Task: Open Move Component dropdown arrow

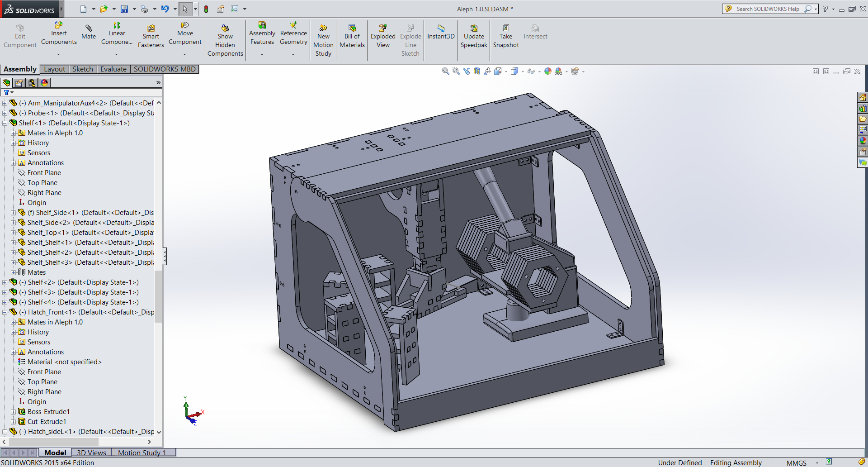Action: (184, 54)
